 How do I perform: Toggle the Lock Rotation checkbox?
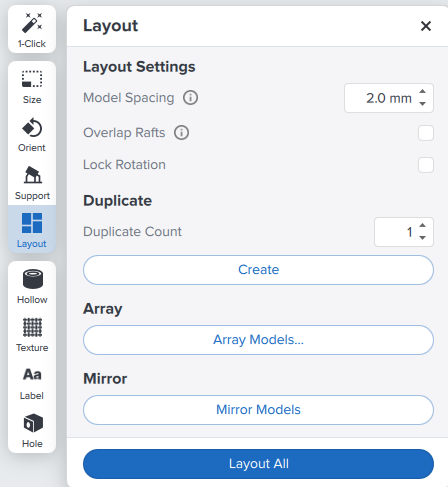tap(426, 165)
